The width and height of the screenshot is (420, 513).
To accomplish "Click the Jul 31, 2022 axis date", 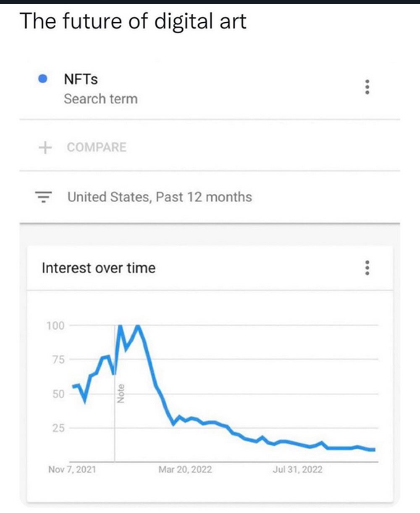I will coord(297,470).
